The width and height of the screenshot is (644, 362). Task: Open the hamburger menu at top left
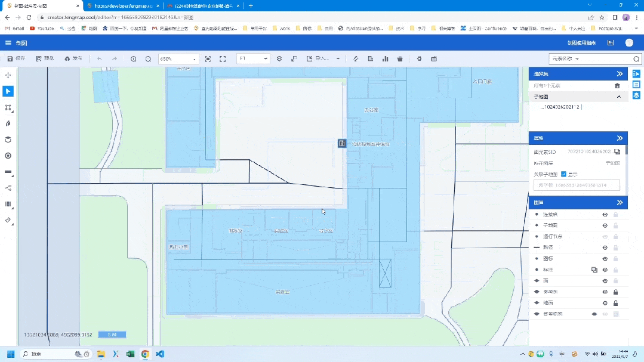[x=8, y=43]
